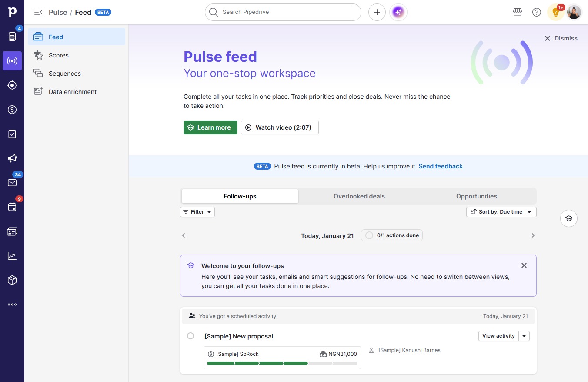The width and height of the screenshot is (588, 382).
Task: Click the Pulse breadcrumb link
Action: coord(58,12)
